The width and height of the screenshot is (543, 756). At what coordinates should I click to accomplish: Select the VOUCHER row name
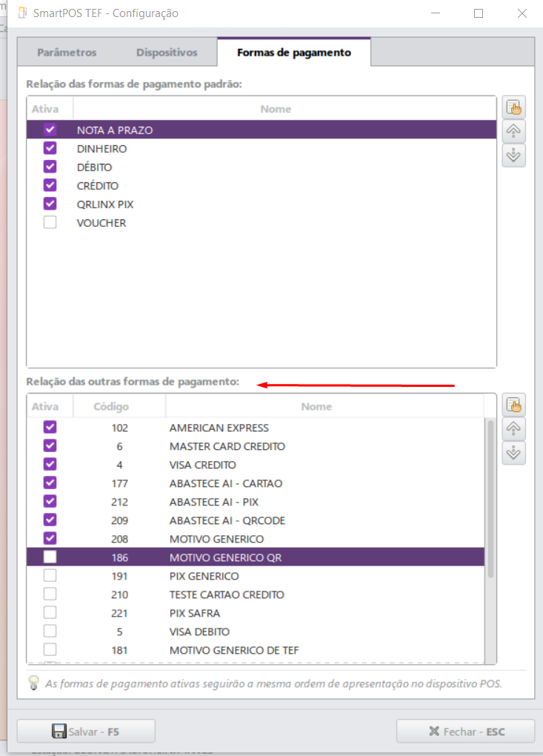[101, 223]
